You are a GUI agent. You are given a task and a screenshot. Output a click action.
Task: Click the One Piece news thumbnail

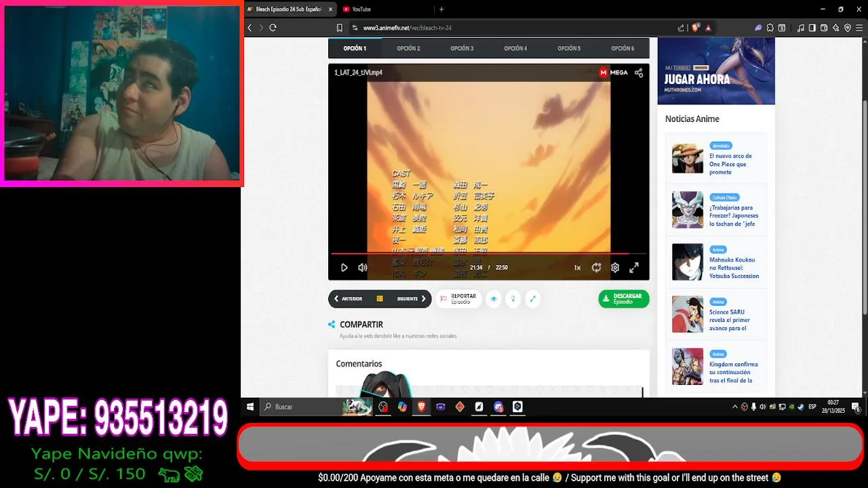tap(688, 158)
